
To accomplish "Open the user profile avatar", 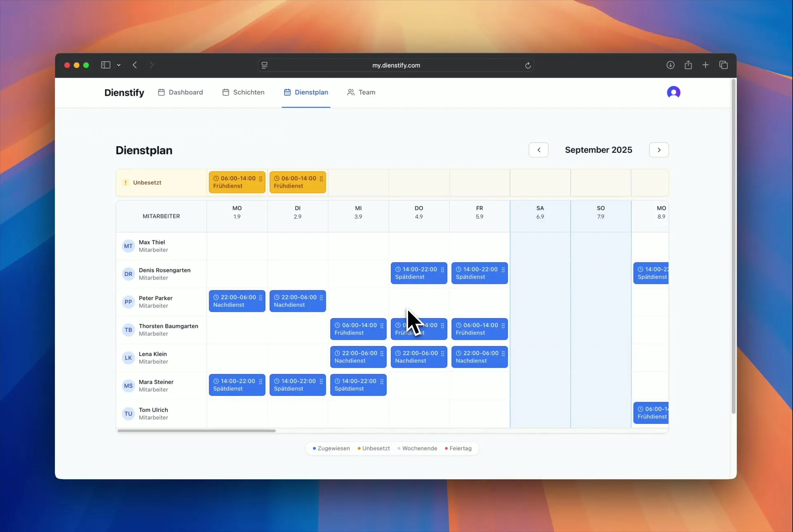I will click(674, 92).
